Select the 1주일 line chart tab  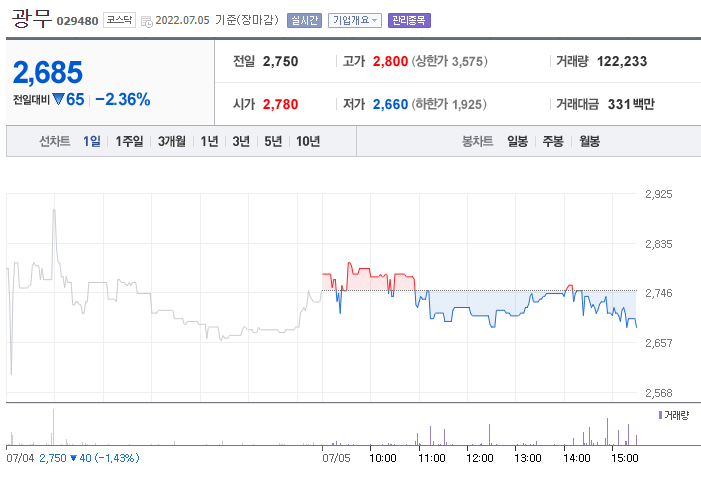129,142
